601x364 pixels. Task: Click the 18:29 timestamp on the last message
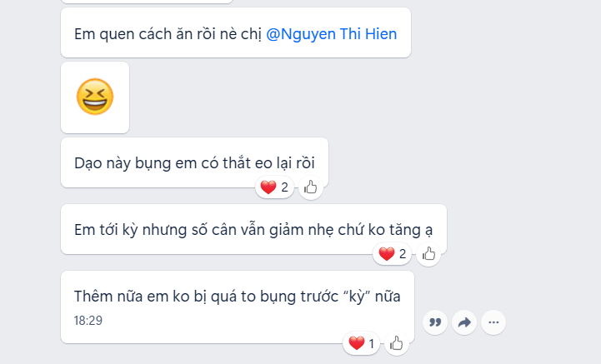point(88,321)
